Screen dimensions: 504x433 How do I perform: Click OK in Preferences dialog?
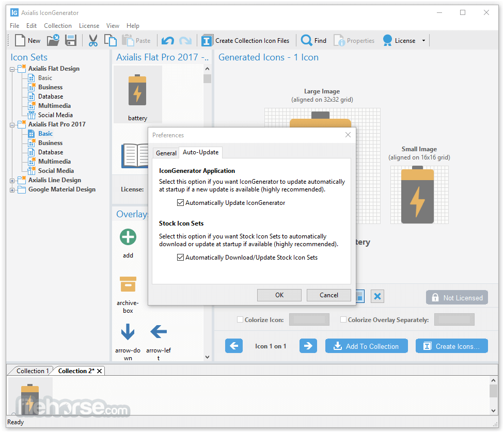279,295
